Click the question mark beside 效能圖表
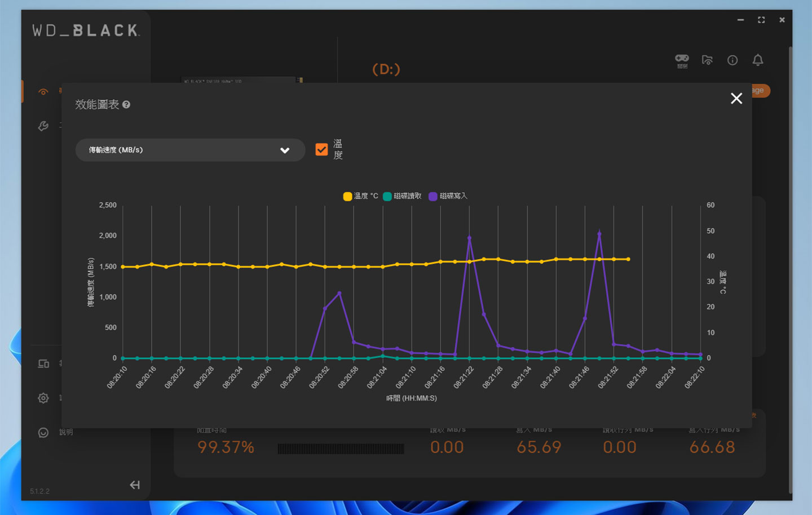 pos(126,105)
